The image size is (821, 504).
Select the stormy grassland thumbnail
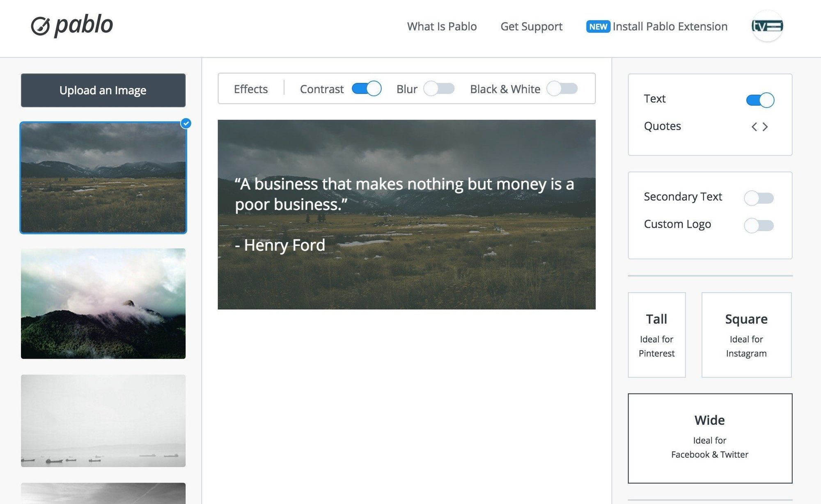(x=103, y=178)
